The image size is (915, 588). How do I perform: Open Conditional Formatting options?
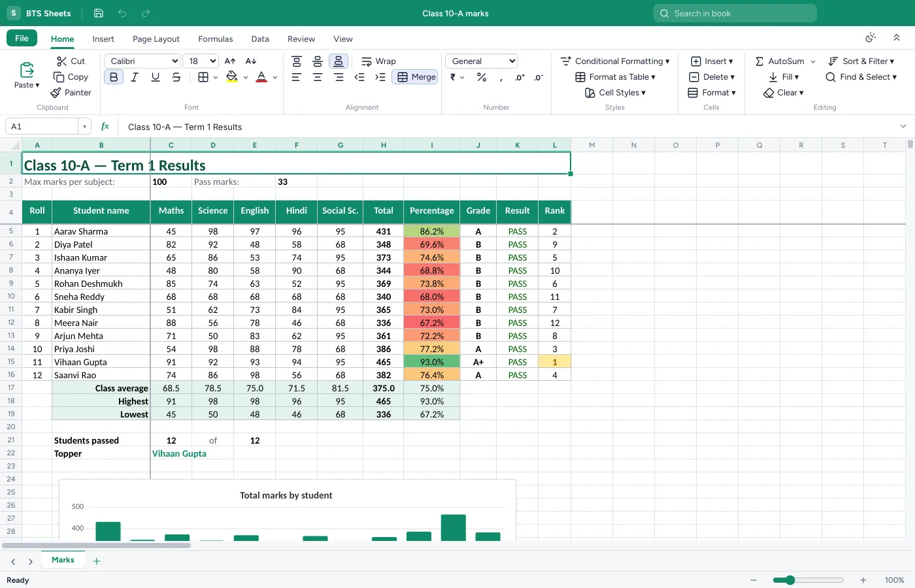coord(615,61)
